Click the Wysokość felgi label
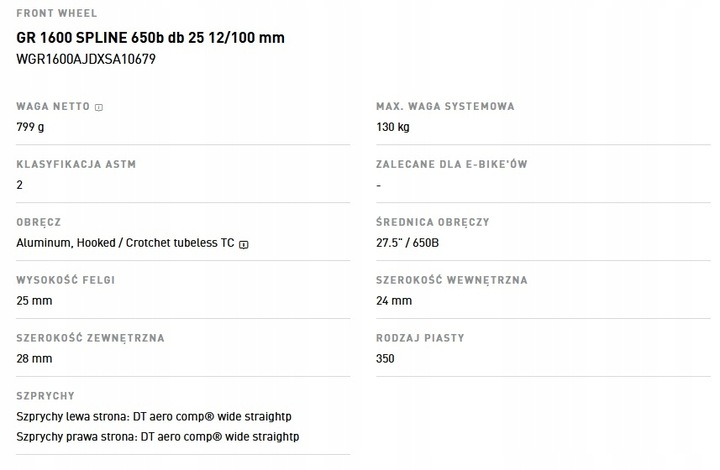Screen dimensions: 720x470 coord(66,280)
